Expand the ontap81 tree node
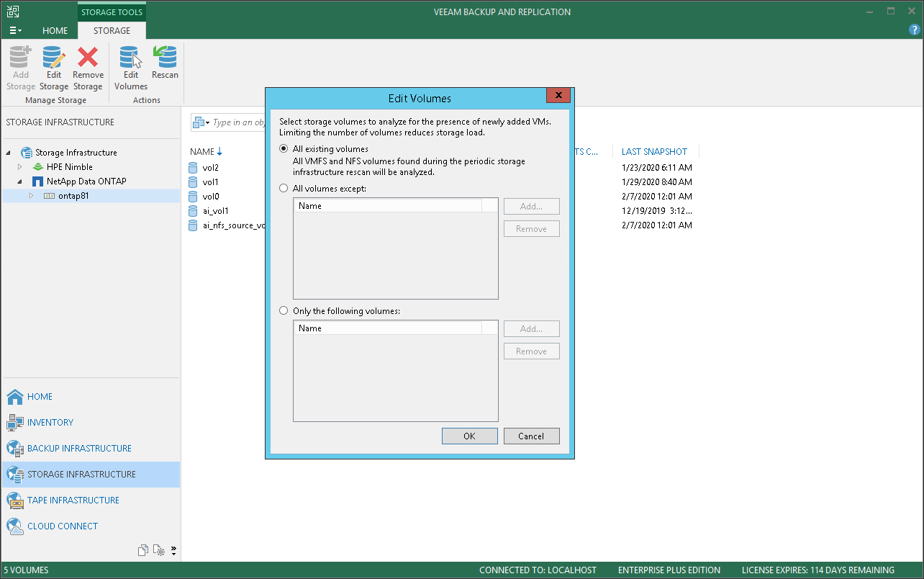This screenshot has width=924, height=579. [x=31, y=196]
